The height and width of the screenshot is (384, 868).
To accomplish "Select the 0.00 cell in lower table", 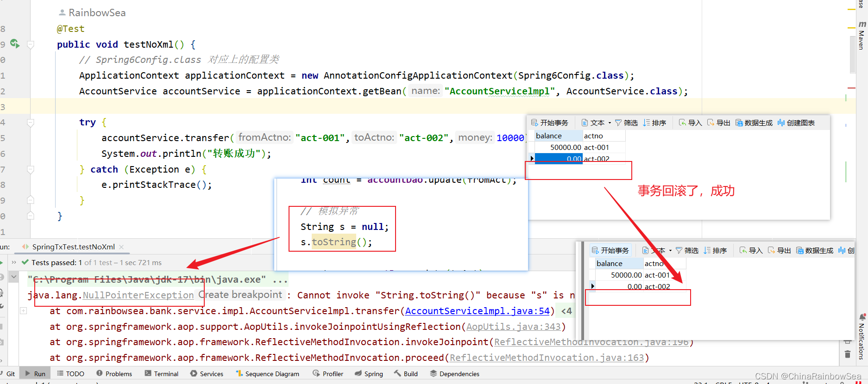I will pos(619,286).
